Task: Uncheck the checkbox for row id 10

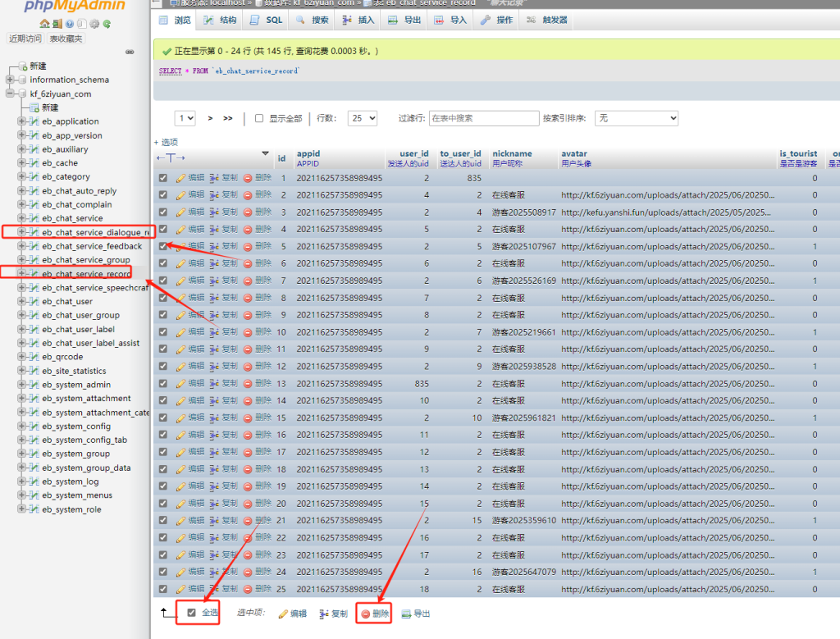Action: [x=162, y=332]
